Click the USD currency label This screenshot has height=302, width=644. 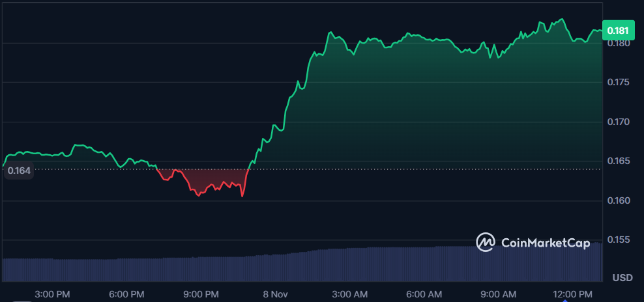pyautogui.click(x=622, y=278)
